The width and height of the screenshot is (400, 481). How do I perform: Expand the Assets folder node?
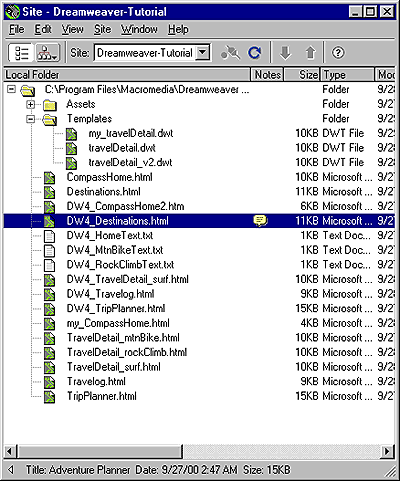[x=30, y=104]
